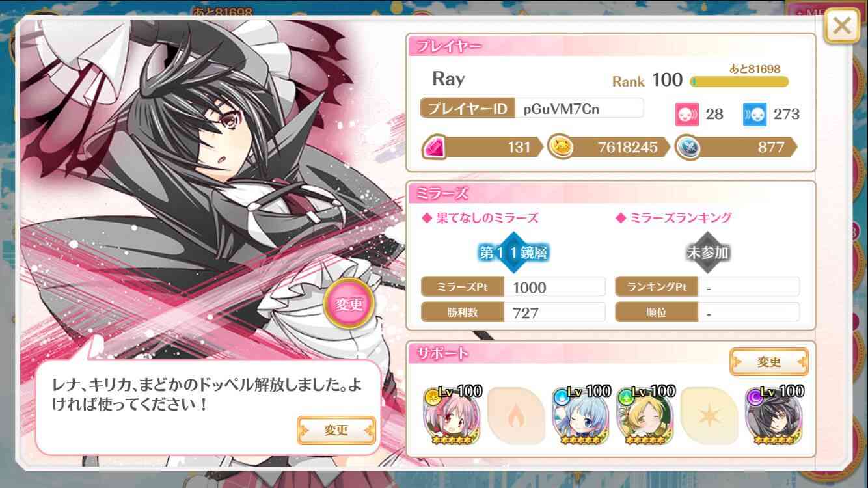Click 変更 button in サポート panel

click(x=769, y=362)
